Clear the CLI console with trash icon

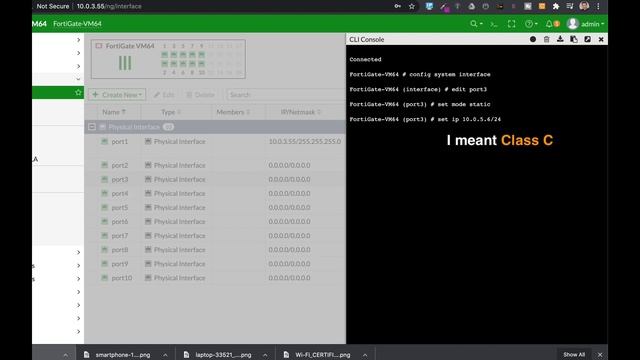547,39
